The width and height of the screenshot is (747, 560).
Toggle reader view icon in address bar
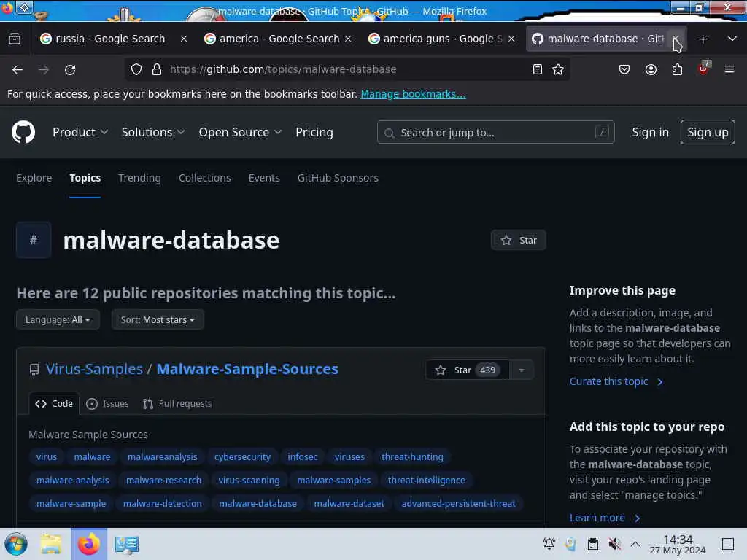coord(538,69)
